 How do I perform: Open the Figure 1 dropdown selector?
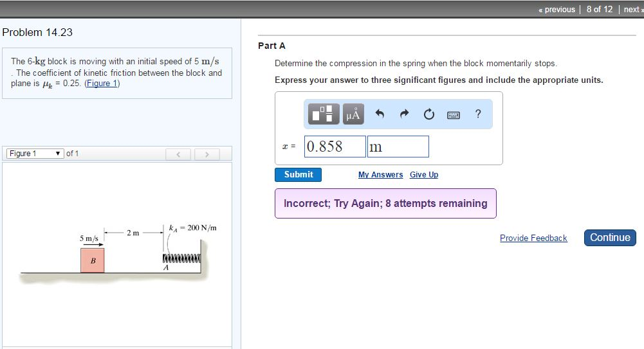[35, 154]
